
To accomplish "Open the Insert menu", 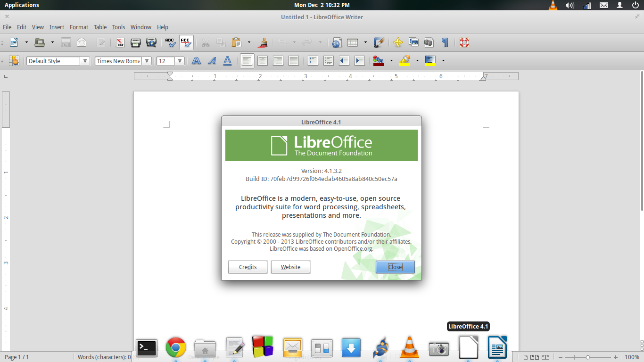I will point(57,27).
